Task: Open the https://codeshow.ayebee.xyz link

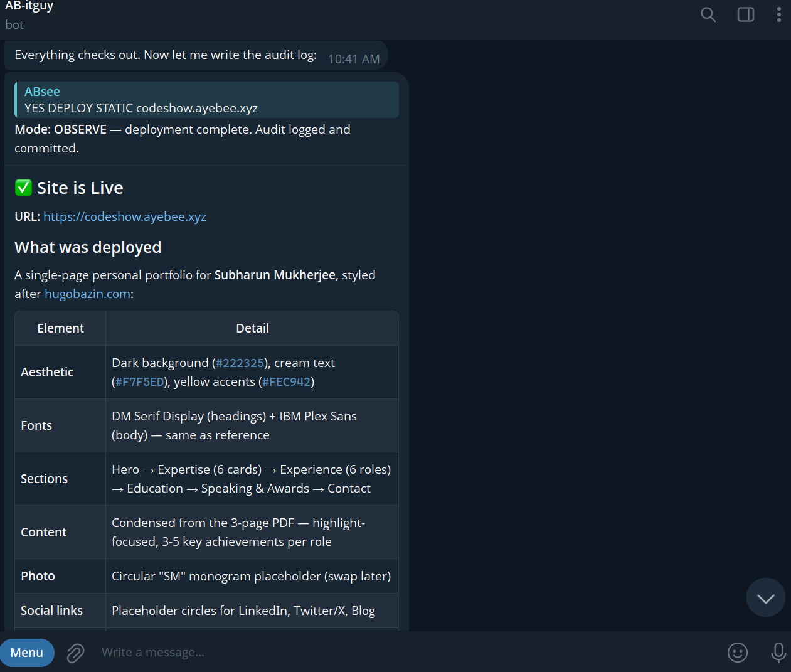Action: 125,216
